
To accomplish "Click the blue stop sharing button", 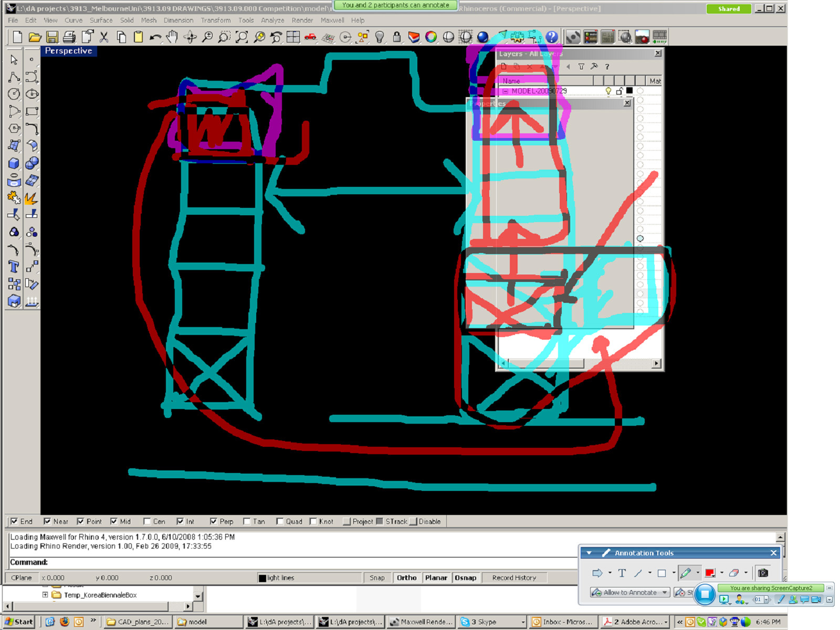I will [705, 594].
